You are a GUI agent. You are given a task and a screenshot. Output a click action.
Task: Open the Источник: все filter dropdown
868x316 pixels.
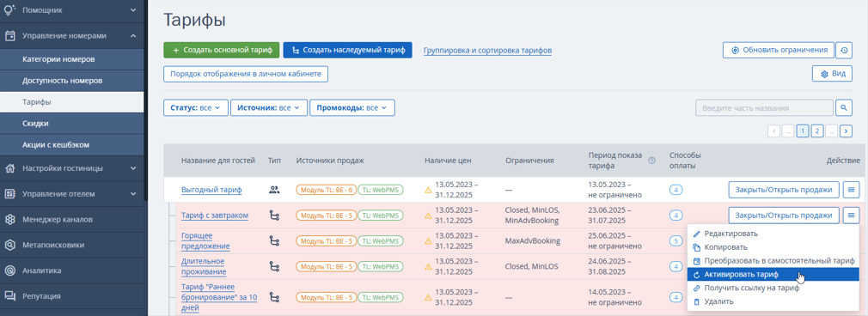point(268,108)
